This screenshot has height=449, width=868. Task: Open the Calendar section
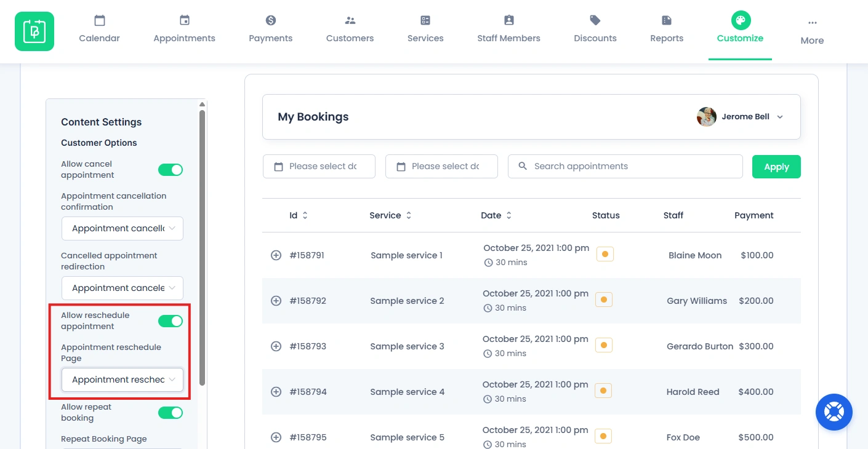100,30
